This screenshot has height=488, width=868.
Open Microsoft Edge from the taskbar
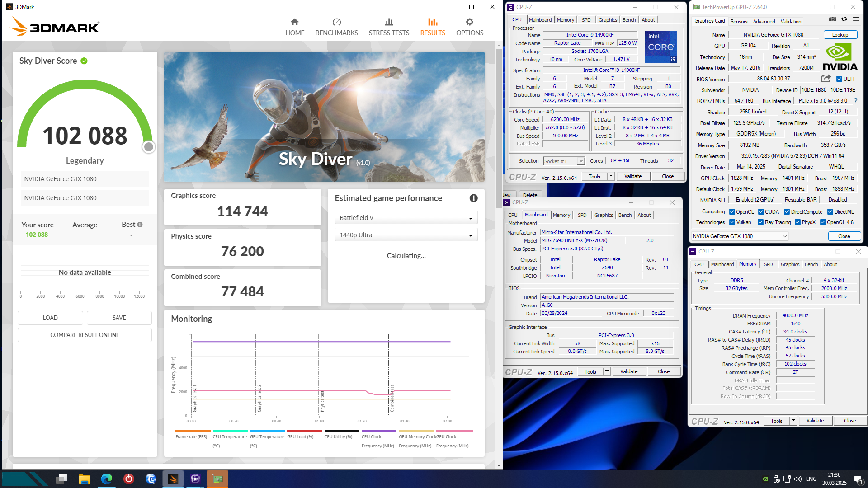107,479
